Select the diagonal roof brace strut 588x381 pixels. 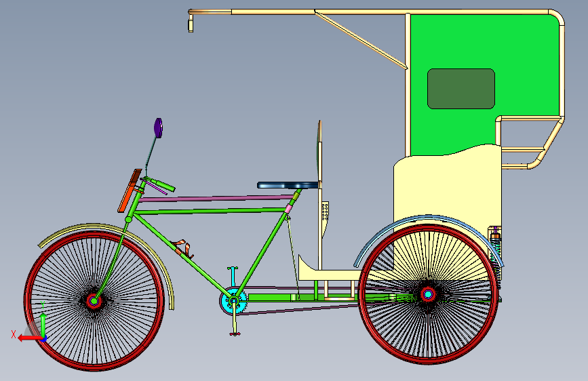pos(361,40)
